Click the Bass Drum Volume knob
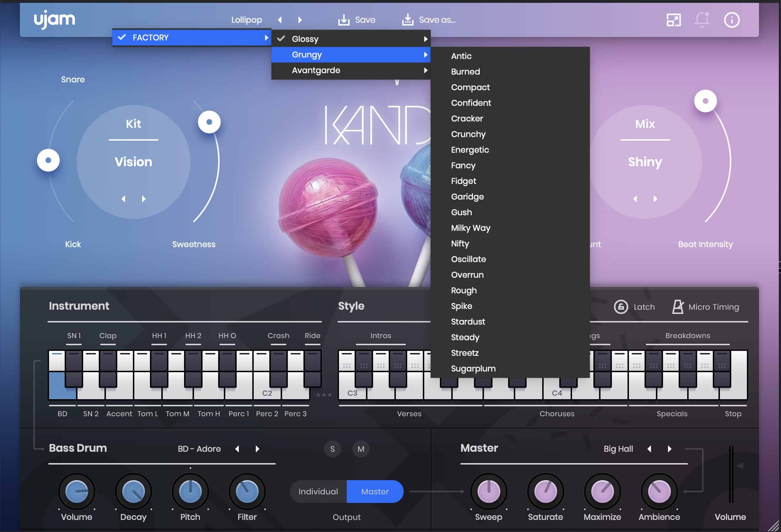The width and height of the screenshot is (781, 532). tap(76, 492)
